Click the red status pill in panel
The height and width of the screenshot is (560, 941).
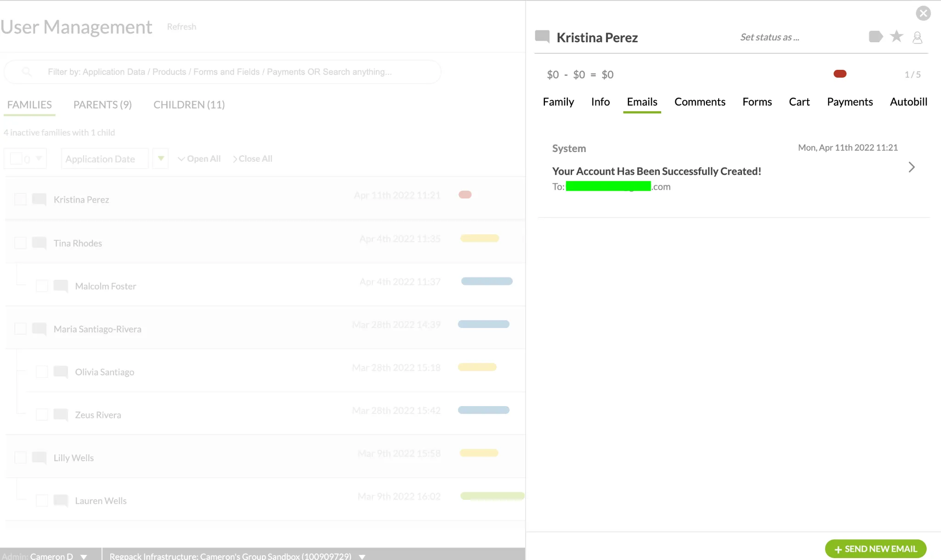(x=840, y=74)
